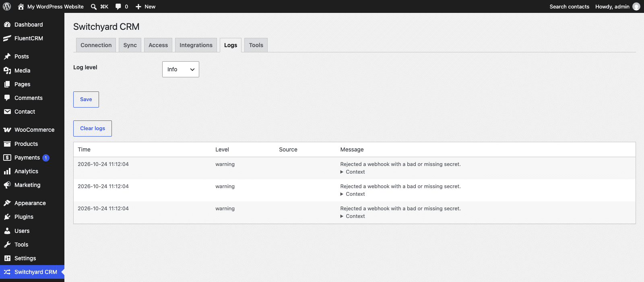Open the comments bubble icon in admin bar
This screenshot has height=282, width=644.
click(118, 6)
